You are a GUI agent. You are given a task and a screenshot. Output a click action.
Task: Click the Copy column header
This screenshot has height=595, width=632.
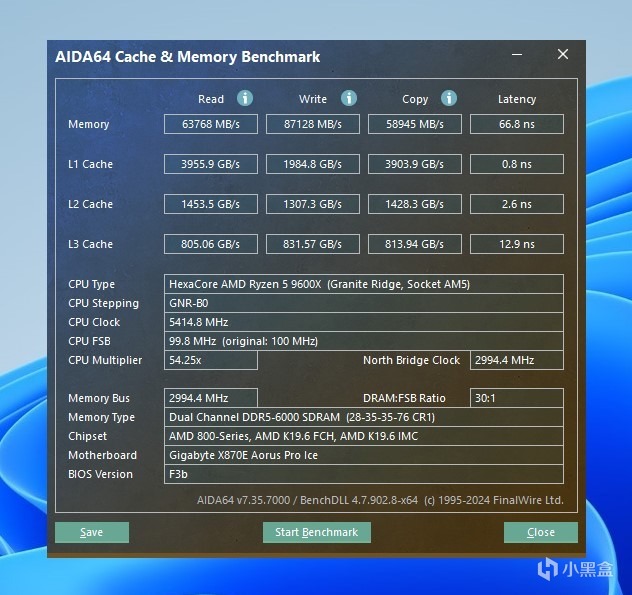(x=415, y=99)
